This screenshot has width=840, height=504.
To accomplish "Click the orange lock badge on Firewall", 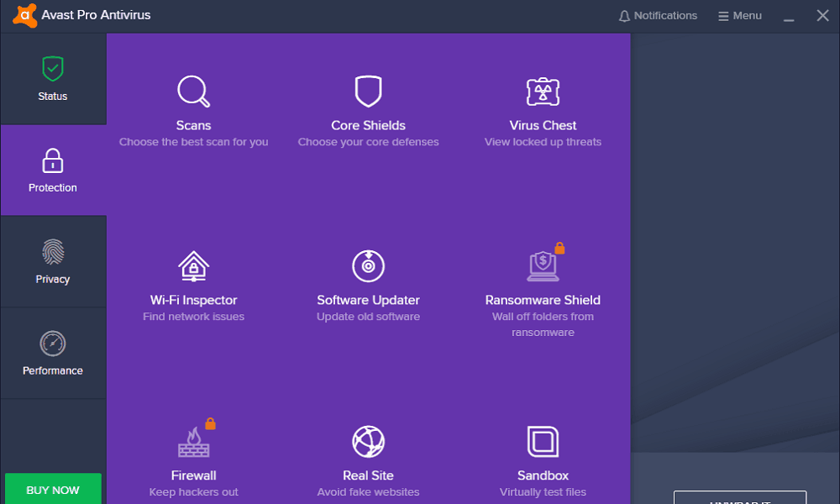I will 210,423.
